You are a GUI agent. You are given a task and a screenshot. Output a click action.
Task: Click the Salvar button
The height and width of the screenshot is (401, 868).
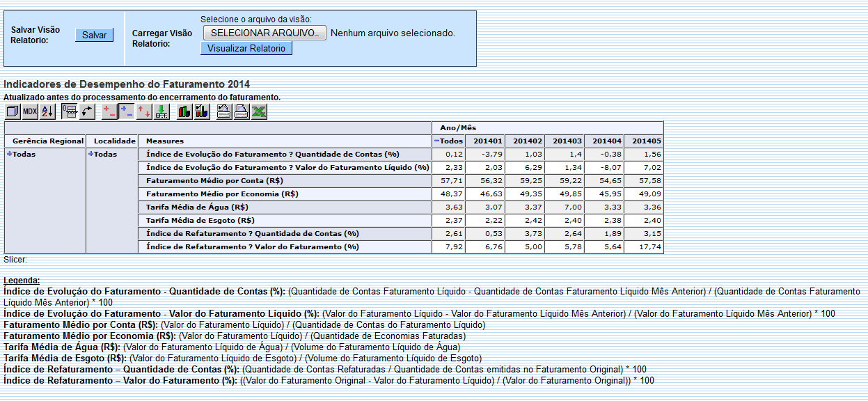click(x=94, y=35)
